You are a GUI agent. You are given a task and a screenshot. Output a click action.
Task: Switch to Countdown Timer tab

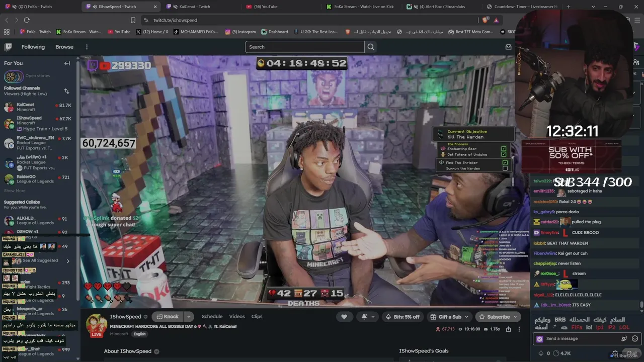521,7
